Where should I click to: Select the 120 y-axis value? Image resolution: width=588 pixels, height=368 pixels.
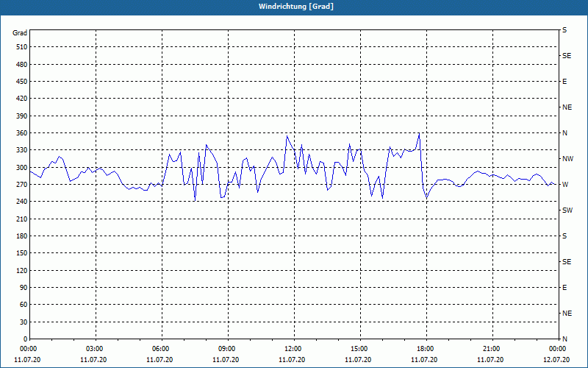click(x=22, y=270)
